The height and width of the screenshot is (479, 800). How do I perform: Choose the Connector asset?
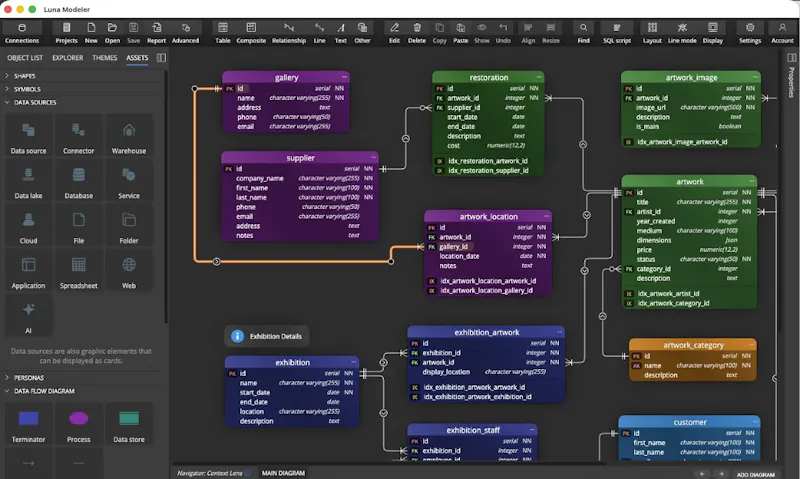[x=79, y=136]
